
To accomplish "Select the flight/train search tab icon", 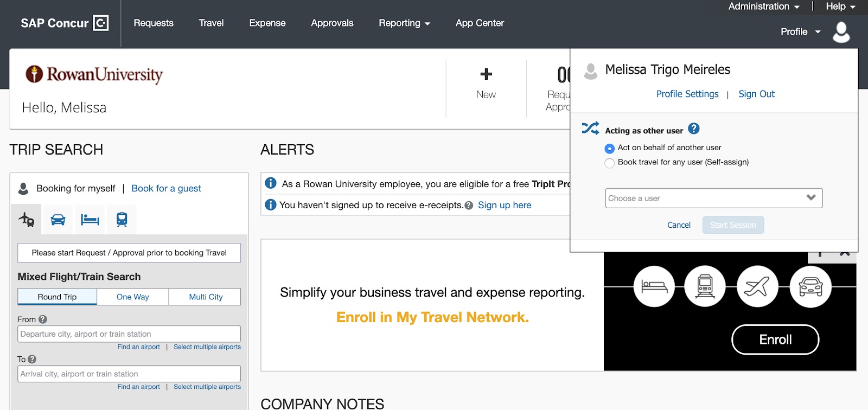I will tap(26, 219).
